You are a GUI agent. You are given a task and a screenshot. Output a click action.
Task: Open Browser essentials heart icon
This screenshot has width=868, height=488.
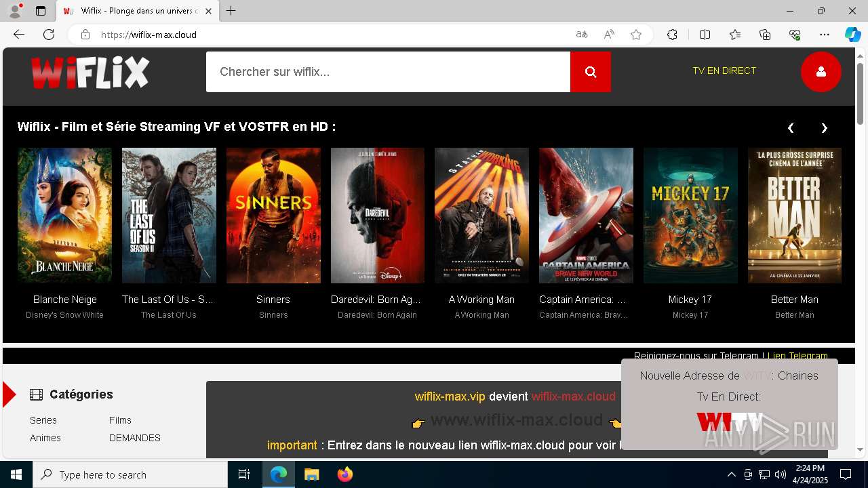coord(795,35)
